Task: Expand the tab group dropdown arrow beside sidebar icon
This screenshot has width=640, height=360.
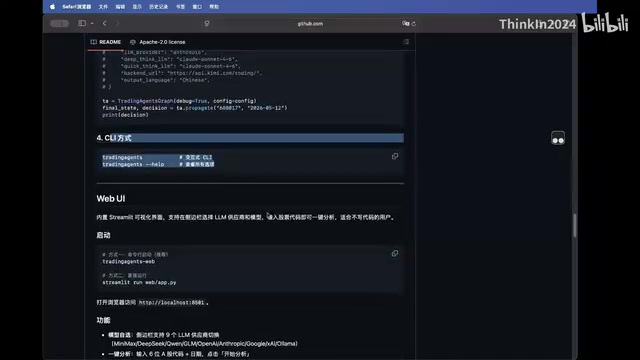Action: click(92, 24)
